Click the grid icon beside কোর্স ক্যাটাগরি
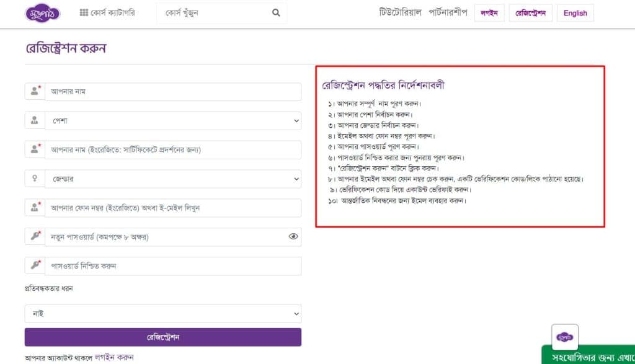This screenshot has width=635, height=364. click(86, 12)
